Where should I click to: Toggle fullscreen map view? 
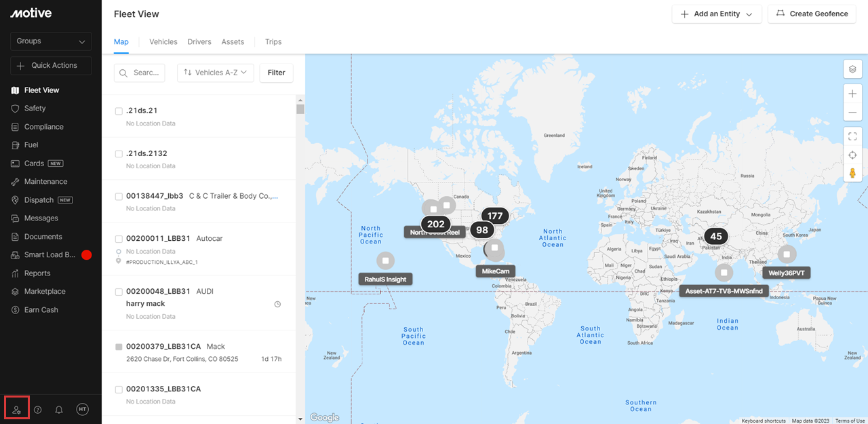853,136
